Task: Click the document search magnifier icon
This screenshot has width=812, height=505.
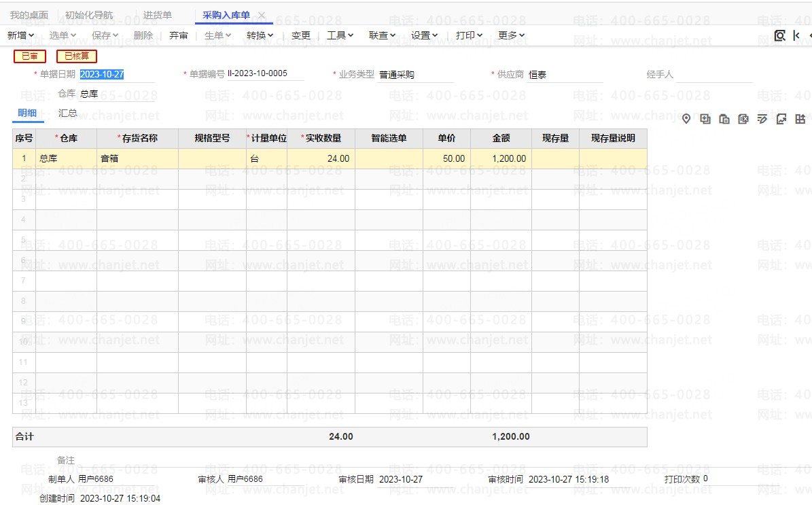Action: 780,35
